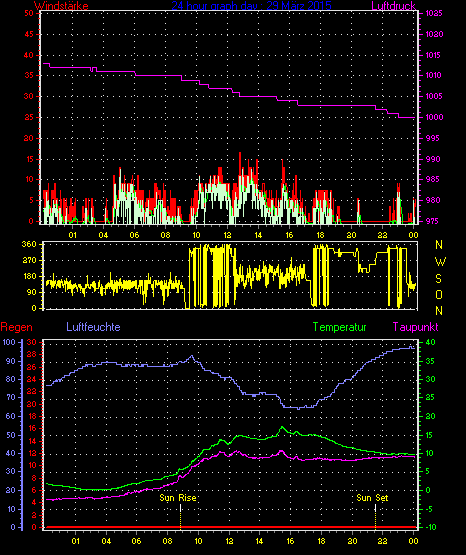Click the 990 value on the pressure axis
This screenshot has height=555, width=466.
coord(432,159)
